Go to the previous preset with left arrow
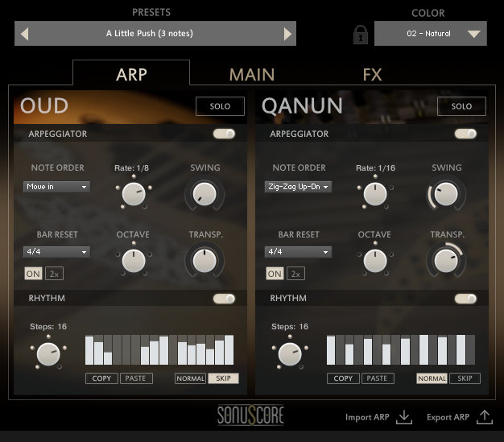The width and height of the screenshot is (504, 442). coord(25,34)
